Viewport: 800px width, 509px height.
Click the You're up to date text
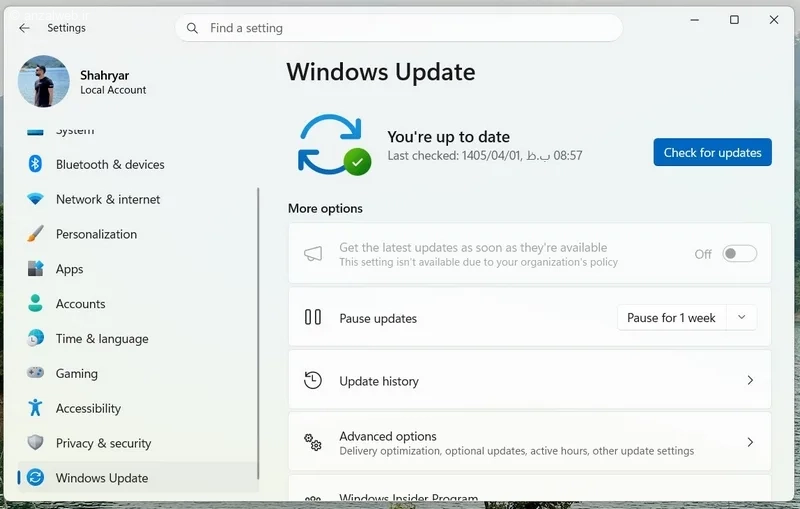tap(448, 137)
